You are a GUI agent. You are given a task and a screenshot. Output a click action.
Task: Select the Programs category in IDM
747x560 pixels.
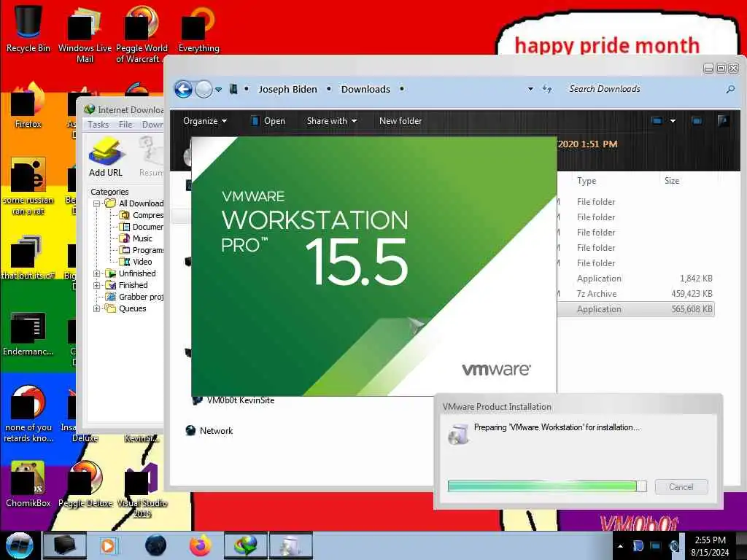(x=142, y=250)
